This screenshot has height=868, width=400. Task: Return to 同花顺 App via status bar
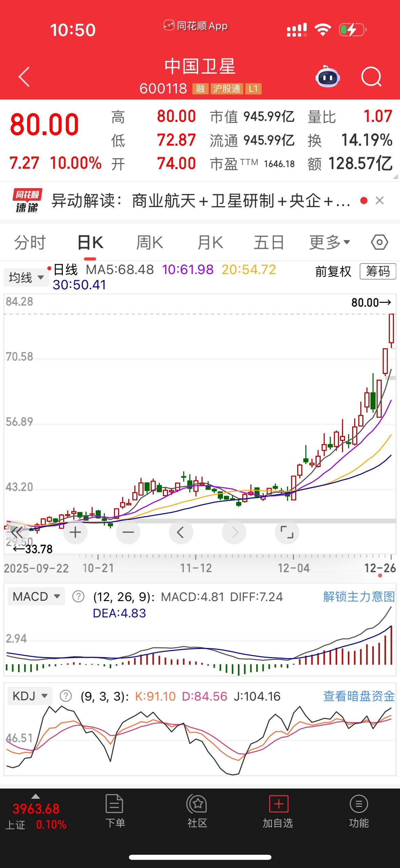click(x=196, y=26)
